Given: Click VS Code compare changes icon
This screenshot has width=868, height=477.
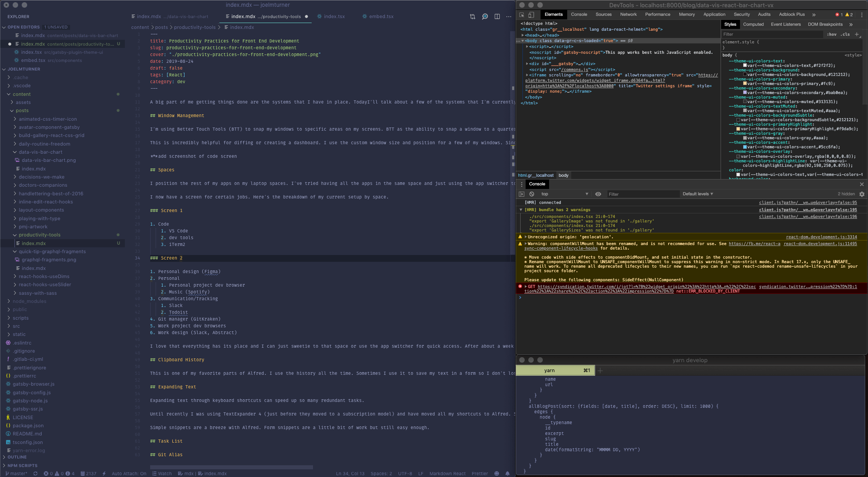Looking at the screenshot, I should coord(473,17).
